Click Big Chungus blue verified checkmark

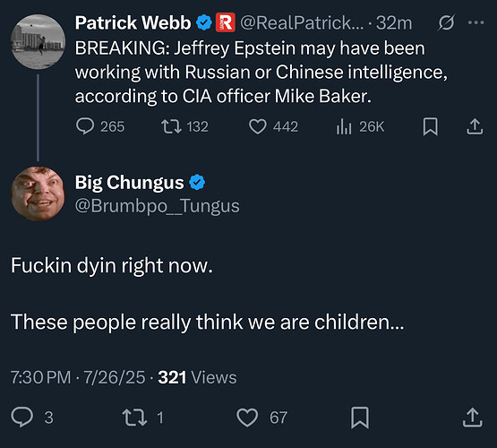[197, 182]
